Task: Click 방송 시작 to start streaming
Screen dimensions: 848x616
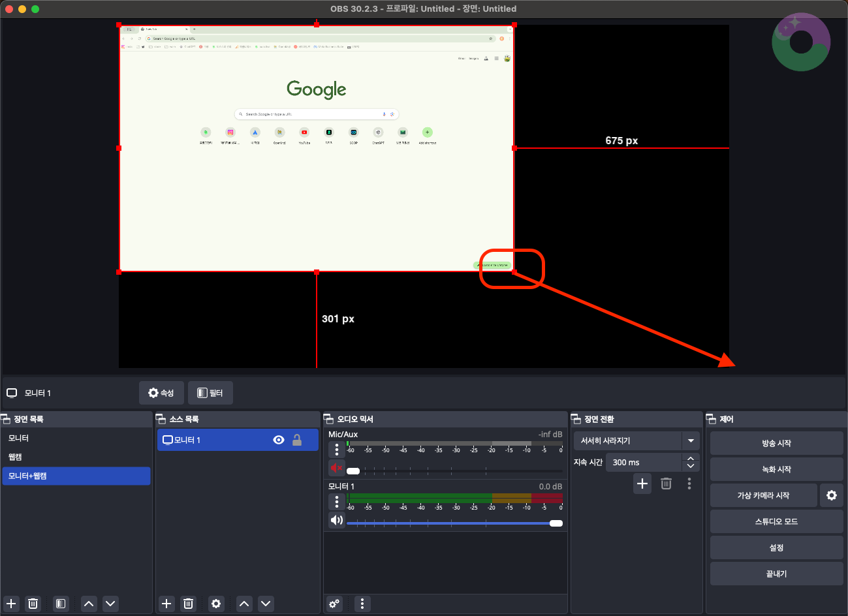Action: point(777,443)
